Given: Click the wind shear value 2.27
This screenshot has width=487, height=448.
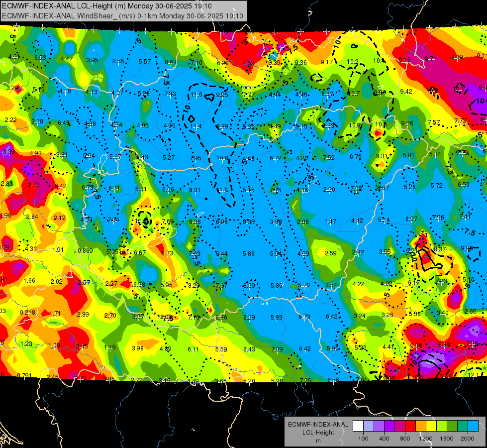Looking at the screenshot, I should [111, 284].
